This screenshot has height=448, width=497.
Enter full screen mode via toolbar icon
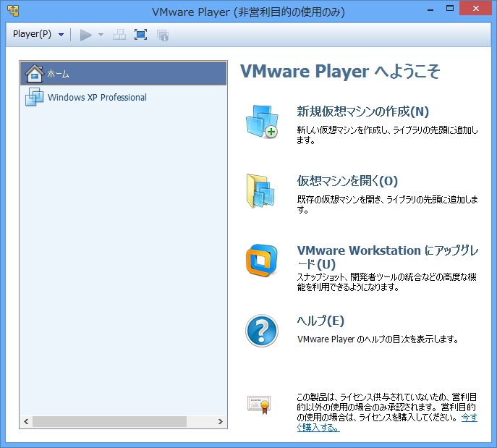[140, 35]
